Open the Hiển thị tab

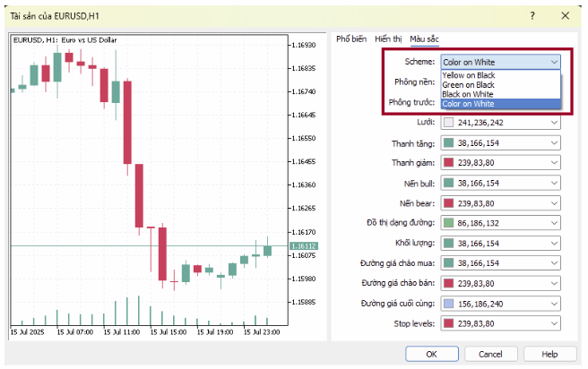388,39
